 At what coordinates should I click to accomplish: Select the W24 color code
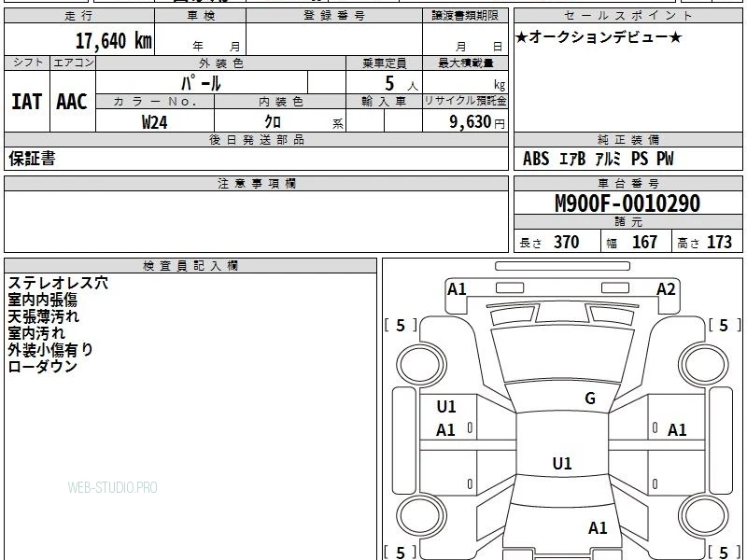pos(155,122)
